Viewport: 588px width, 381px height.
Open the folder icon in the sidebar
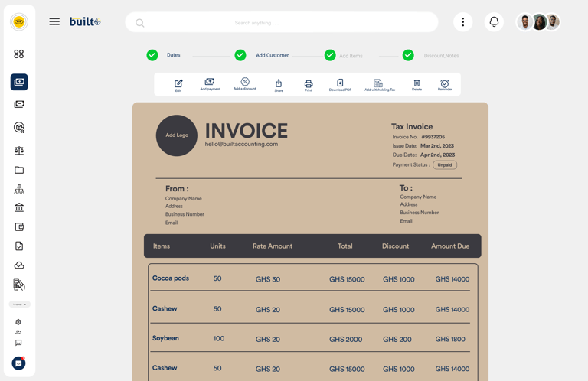point(19,170)
